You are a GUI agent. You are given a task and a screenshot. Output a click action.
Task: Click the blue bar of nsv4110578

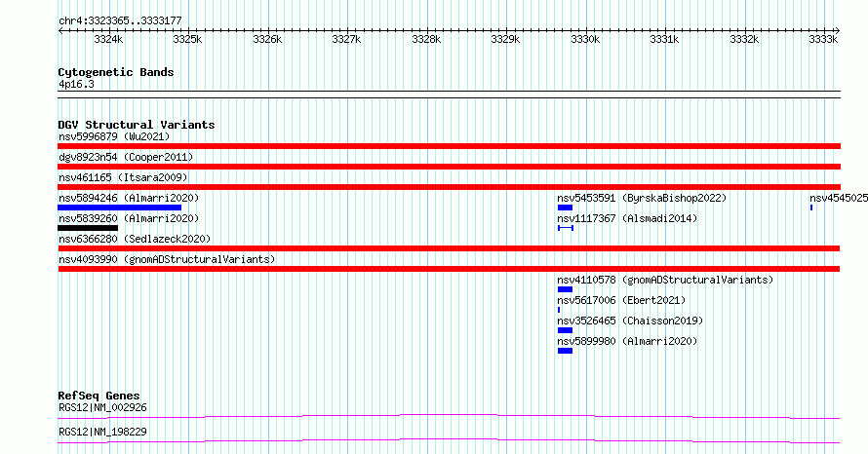pyautogui.click(x=565, y=289)
